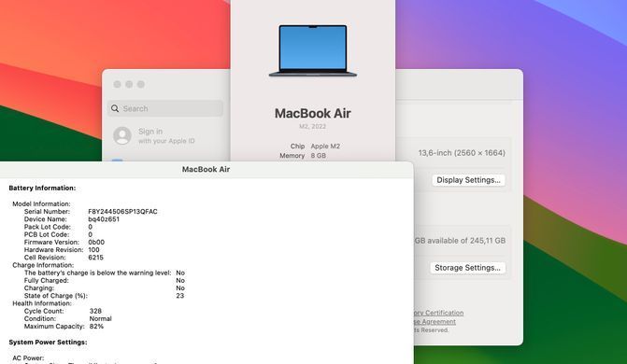Click the AC Power label
627x364 pixels.
28,358
